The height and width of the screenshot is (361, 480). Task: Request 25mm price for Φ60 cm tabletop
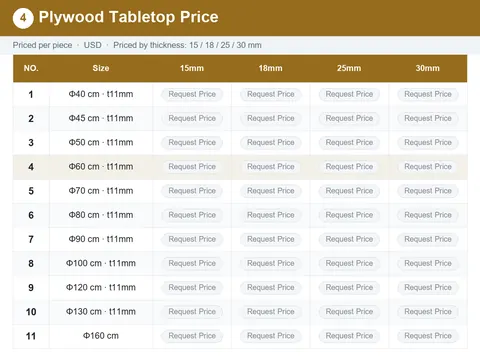click(349, 167)
